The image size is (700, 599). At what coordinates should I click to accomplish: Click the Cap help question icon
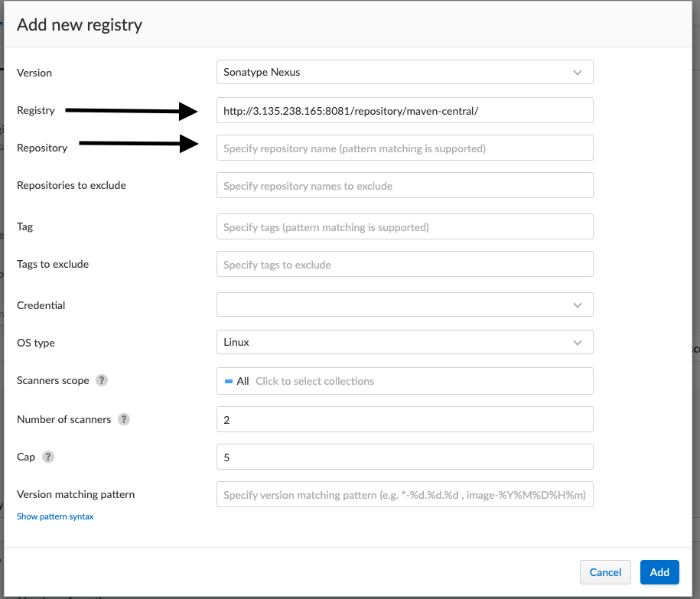48,457
